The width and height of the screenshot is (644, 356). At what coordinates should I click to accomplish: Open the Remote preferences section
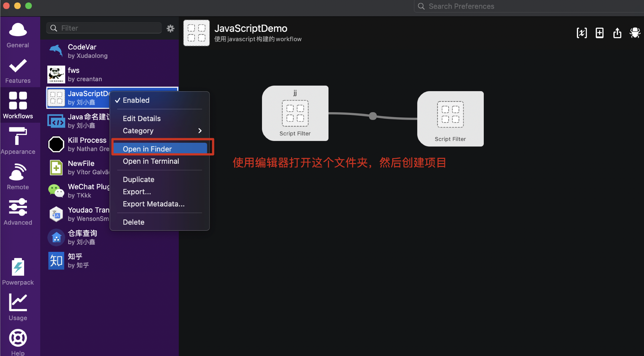[x=18, y=176]
